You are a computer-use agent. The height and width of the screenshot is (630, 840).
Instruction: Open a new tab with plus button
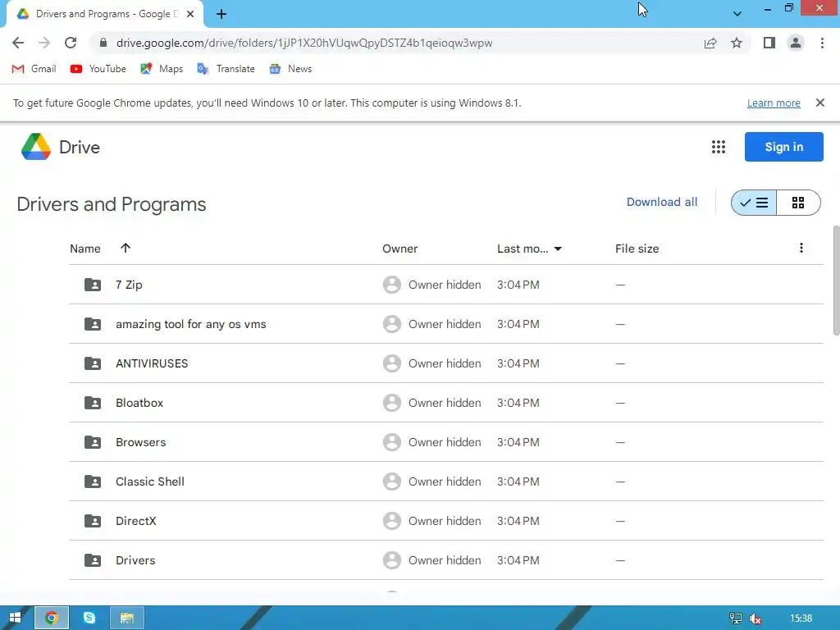[x=221, y=14]
